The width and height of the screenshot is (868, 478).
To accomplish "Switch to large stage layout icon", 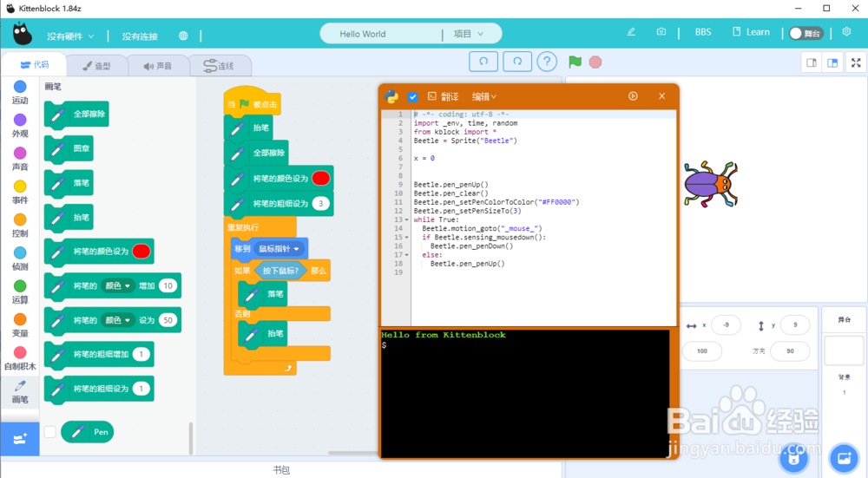I will click(832, 62).
